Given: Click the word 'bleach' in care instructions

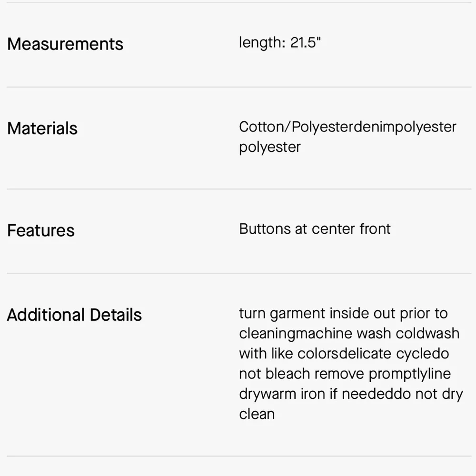Looking at the screenshot, I should [288, 374].
